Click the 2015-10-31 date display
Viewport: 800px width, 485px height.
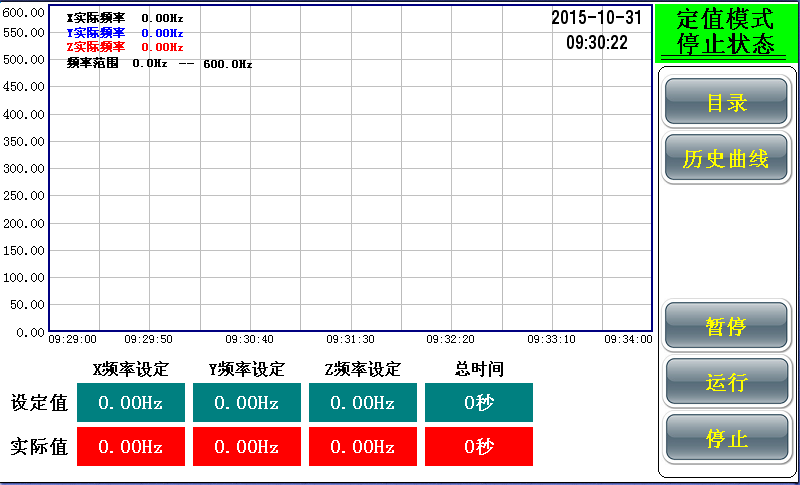(x=596, y=18)
